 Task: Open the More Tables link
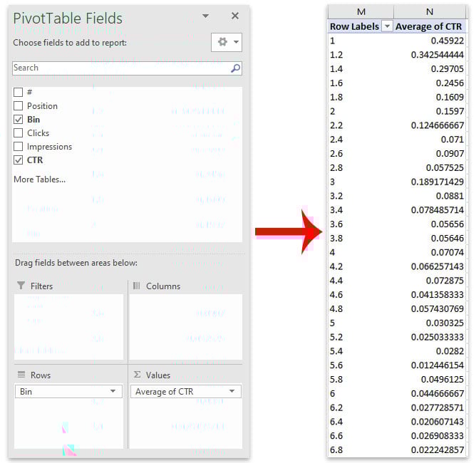click(x=39, y=180)
